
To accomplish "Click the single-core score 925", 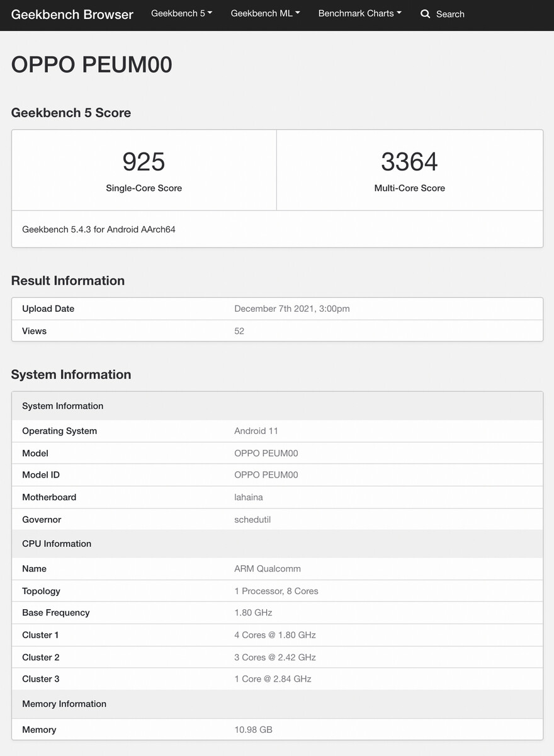I will coord(144,162).
